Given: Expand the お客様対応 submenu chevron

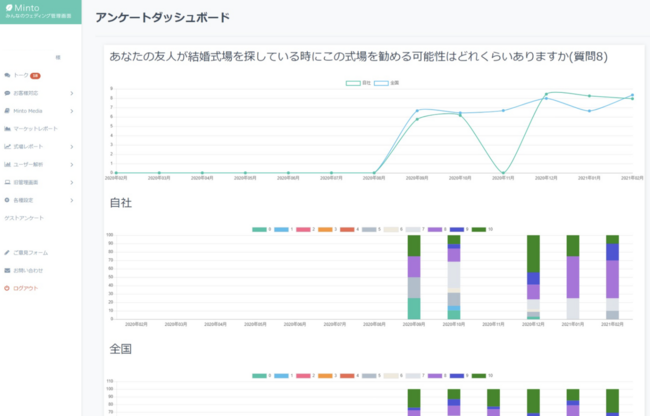Looking at the screenshot, I should (72, 93).
